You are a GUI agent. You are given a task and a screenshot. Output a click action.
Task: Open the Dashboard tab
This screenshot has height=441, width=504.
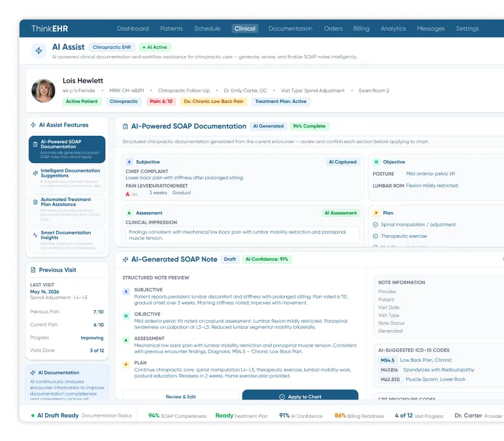tap(133, 29)
